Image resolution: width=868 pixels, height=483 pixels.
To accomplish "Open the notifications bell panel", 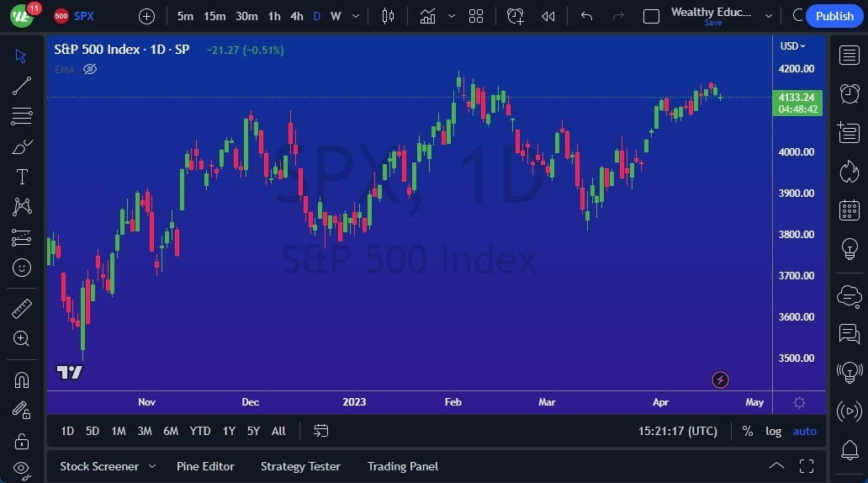I will point(849,450).
